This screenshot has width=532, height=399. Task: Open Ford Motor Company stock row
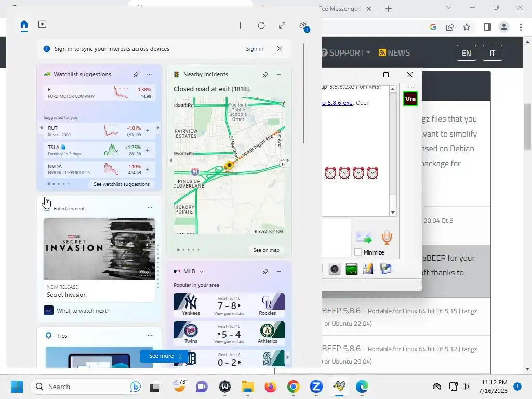point(99,92)
